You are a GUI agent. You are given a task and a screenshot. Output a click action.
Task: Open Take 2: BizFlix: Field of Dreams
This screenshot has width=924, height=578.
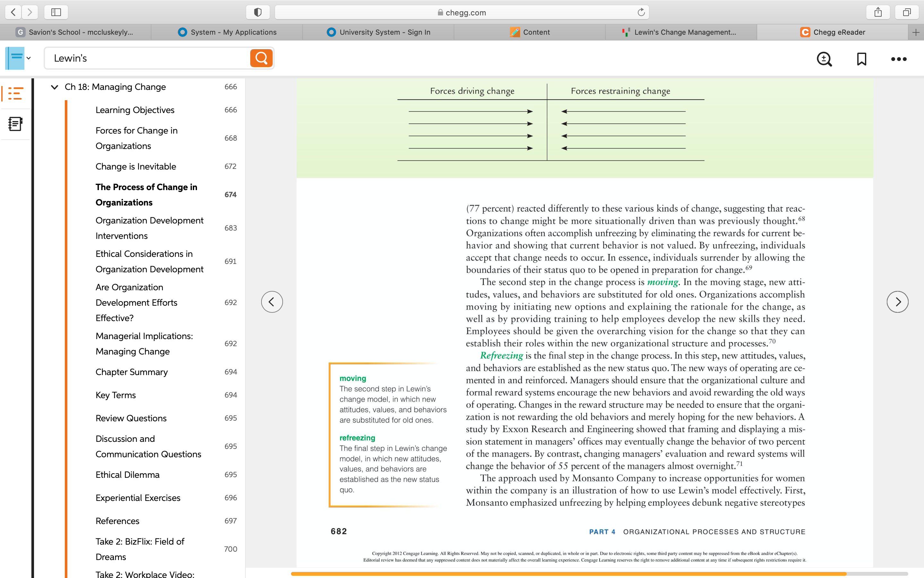click(x=140, y=549)
